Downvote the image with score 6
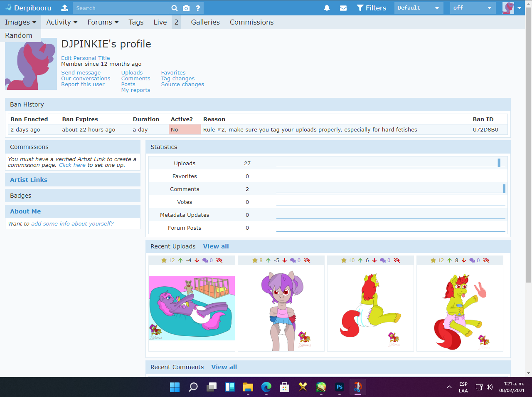This screenshot has width=532, height=397. click(374, 261)
